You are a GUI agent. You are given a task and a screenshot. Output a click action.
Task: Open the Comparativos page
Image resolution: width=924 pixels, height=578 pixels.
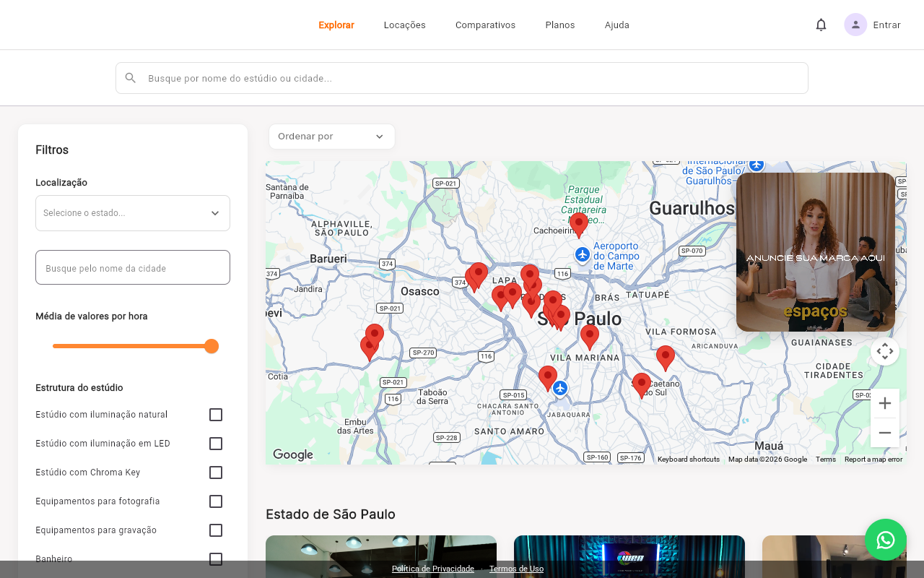pyautogui.click(x=486, y=25)
